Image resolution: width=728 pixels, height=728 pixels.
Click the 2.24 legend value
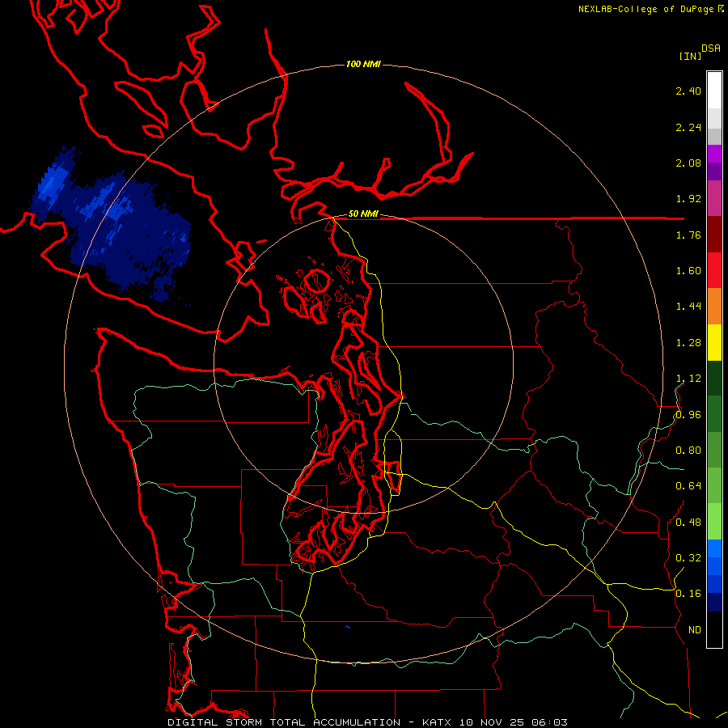[x=688, y=127]
